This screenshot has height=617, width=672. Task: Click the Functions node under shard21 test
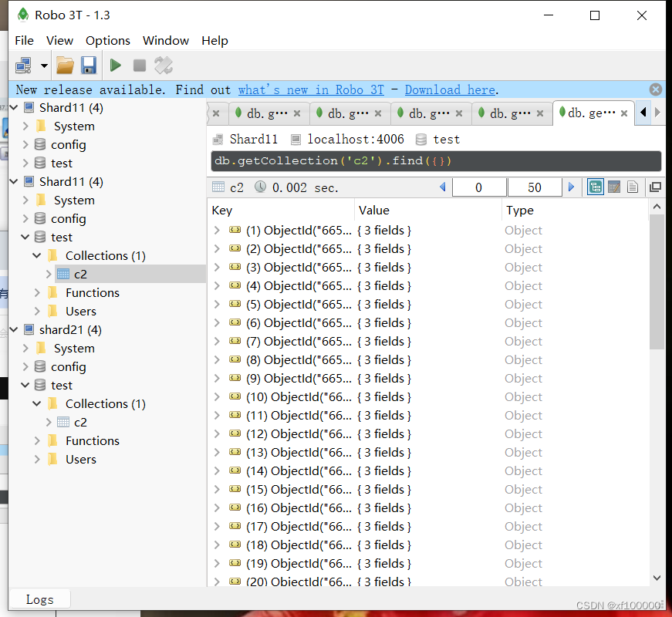point(92,440)
